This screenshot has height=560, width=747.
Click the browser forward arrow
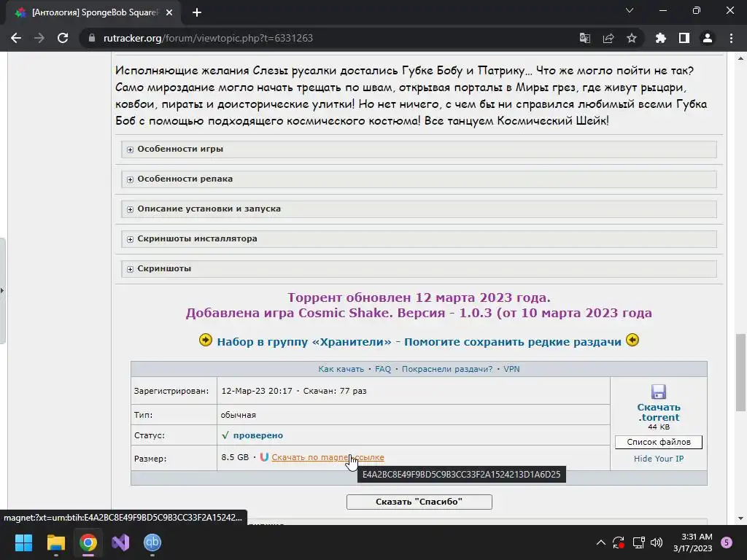(39, 38)
